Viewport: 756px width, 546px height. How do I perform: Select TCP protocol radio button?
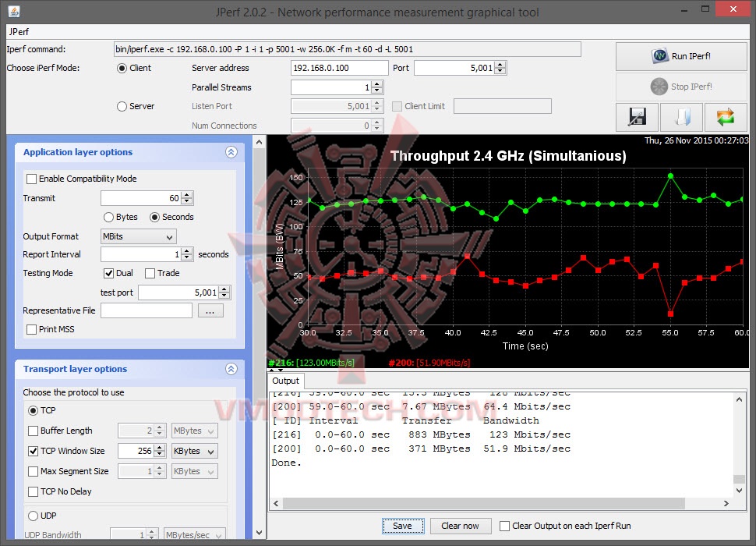(33, 410)
